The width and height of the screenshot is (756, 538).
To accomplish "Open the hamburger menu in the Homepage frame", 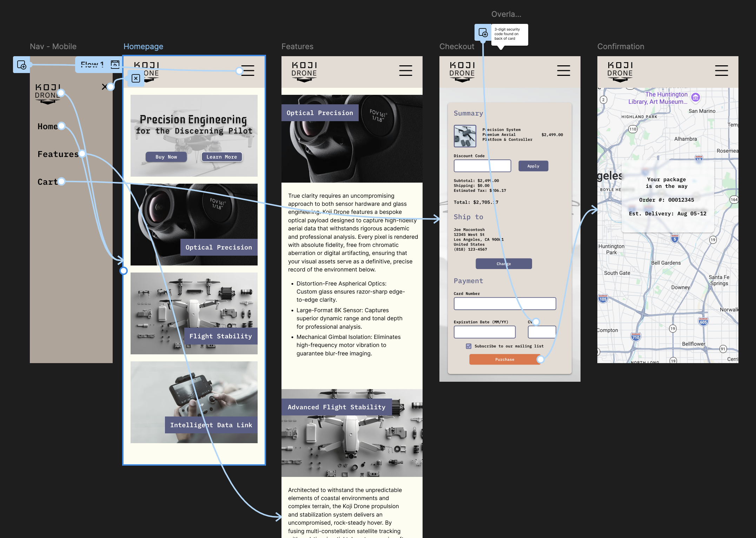I will pyautogui.click(x=247, y=71).
